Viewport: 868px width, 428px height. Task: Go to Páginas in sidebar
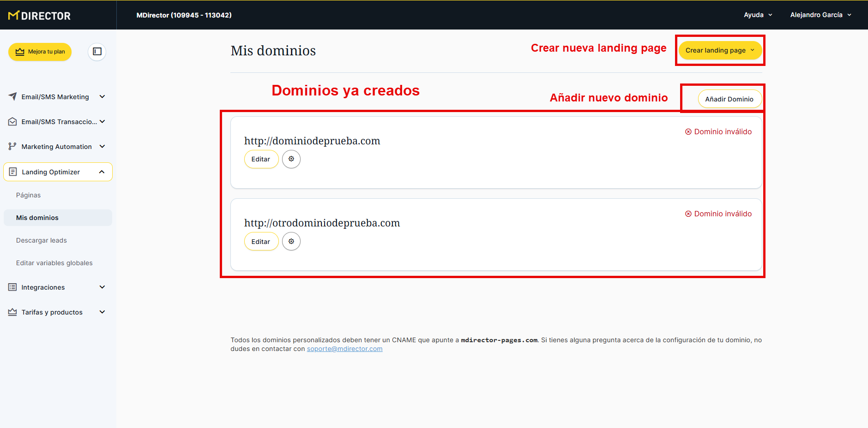pyautogui.click(x=28, y=195)
